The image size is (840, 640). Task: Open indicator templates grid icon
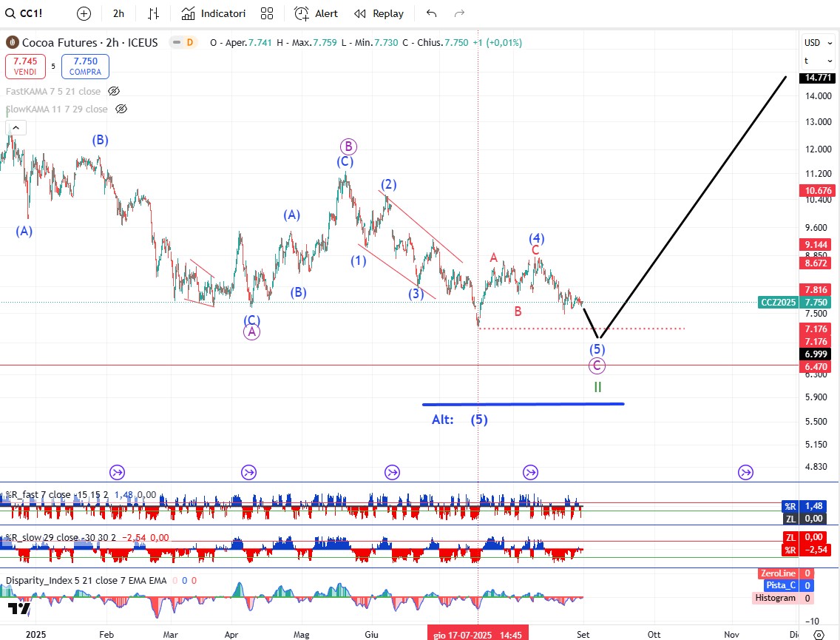point(267,13)
